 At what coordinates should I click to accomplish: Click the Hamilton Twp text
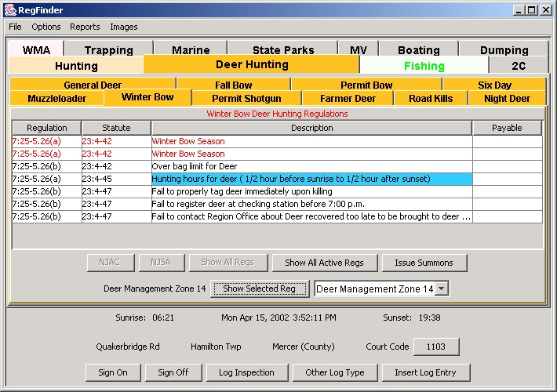pyautogui.click(x=216, y=347)
